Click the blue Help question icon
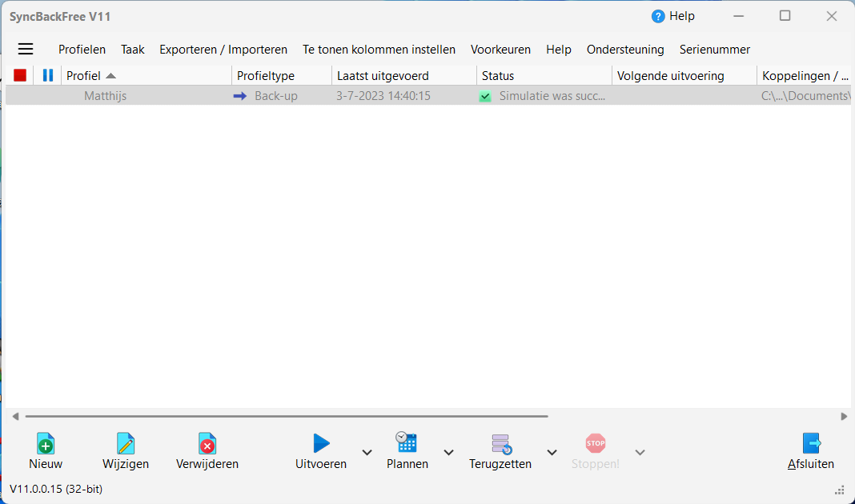 [x=659, y=16]
